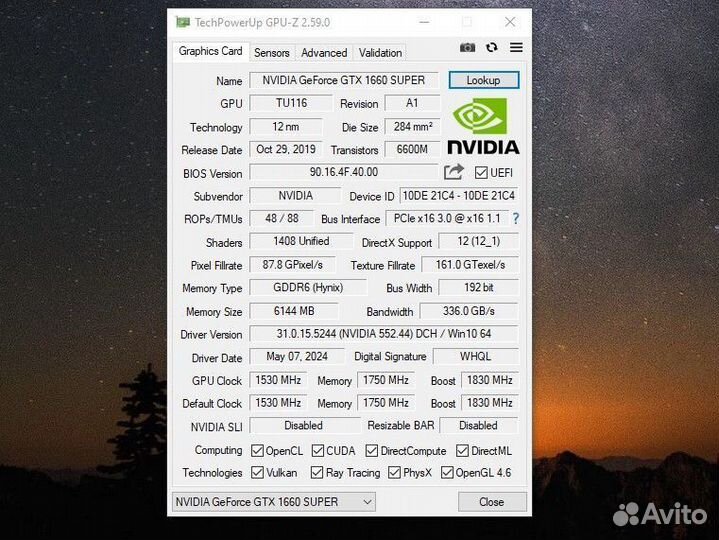Click the Driver Version field
Viewport: 719px width, 540px height.
pyautogui.click(x=384, y=334)
